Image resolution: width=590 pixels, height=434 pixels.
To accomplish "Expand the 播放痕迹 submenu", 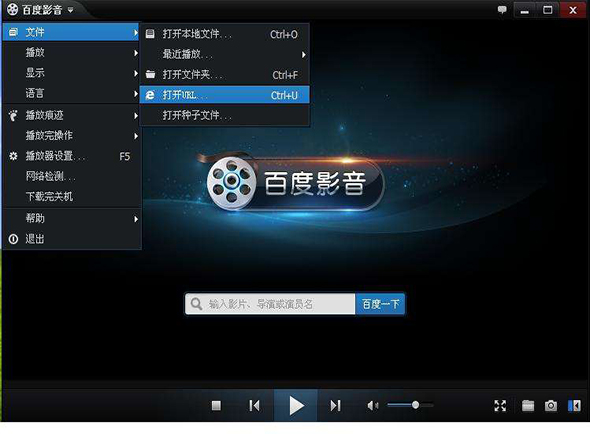I will coord(72,115).
